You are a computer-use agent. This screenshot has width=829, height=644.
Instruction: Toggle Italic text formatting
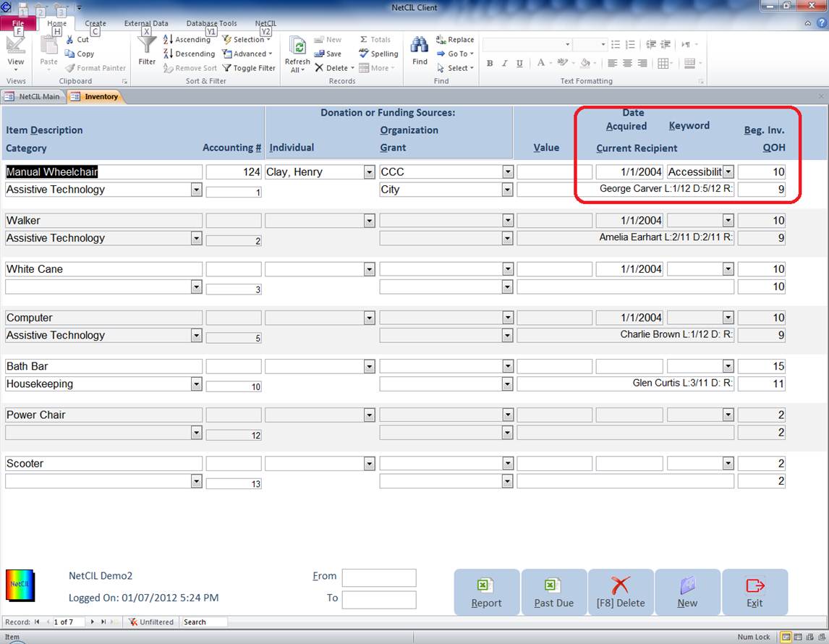click(504, 64)
